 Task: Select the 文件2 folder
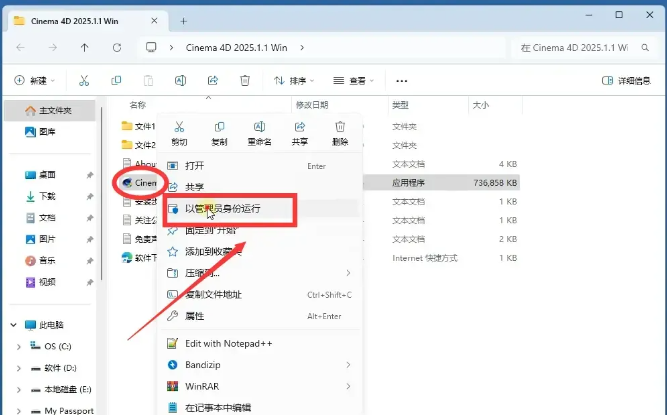click(x=139, y=145)
